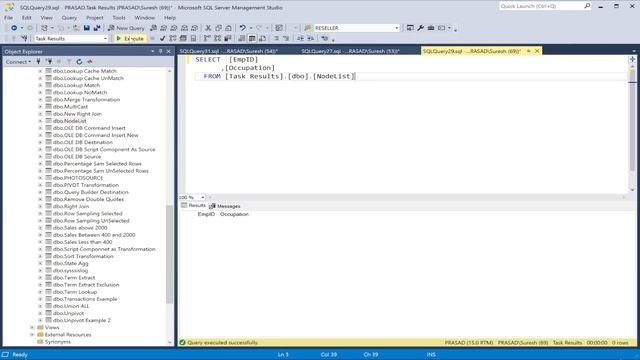This screenshot has width=640, height=360.
Task: Click the Refresh icon in Object Explorer
Action: pyautogui.click(x=79, y=62)
